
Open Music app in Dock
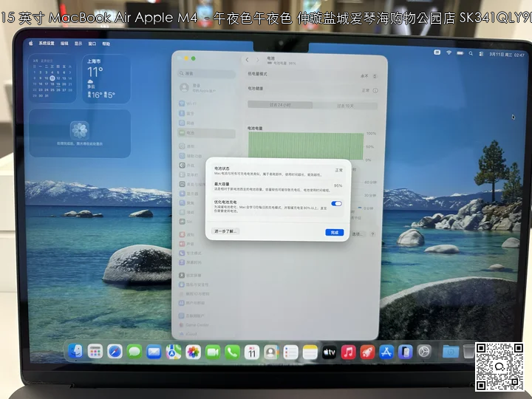point(348,352)
